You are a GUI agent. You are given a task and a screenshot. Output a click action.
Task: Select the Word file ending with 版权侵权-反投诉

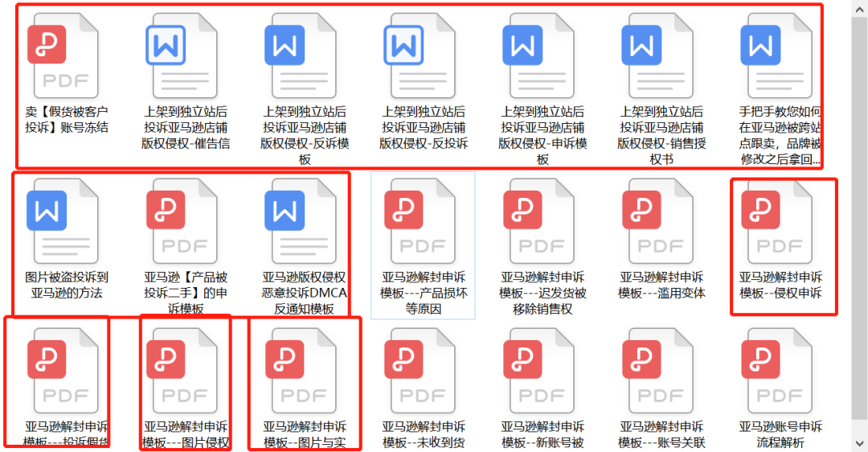424,83
